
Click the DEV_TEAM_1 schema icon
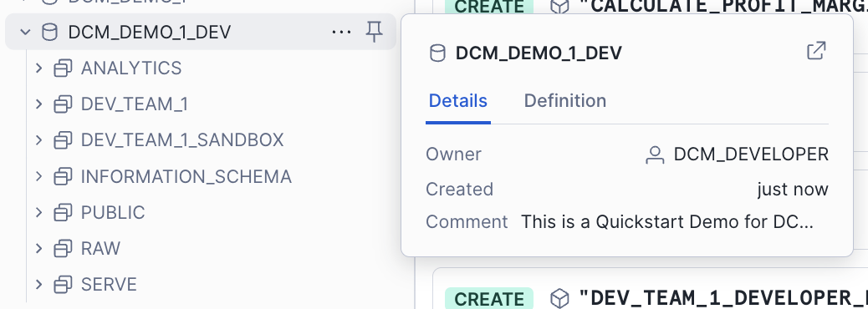[x=63, y=104]
